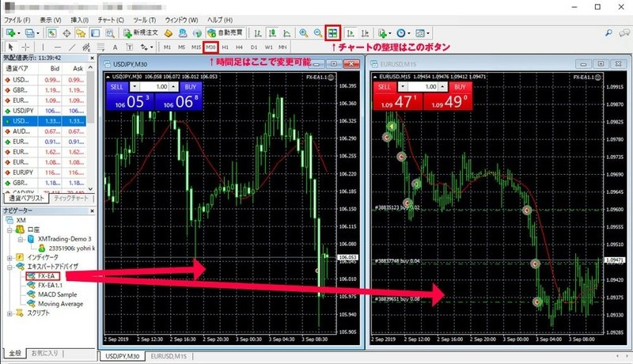
Task: Collapse the 口座 tree node
Action: coord(9,230)
